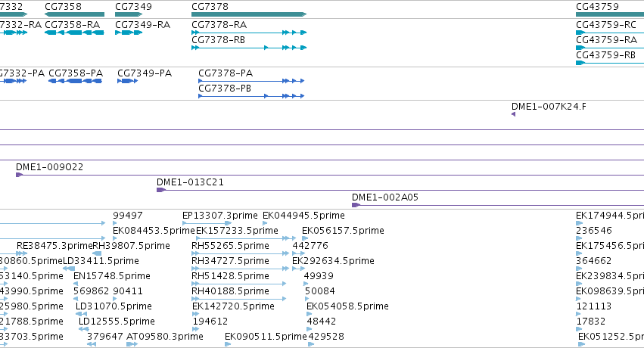Screen dimensions: 644x348
Task: Select the CG7349-PA protein arrow
Action: coord(127,81)
